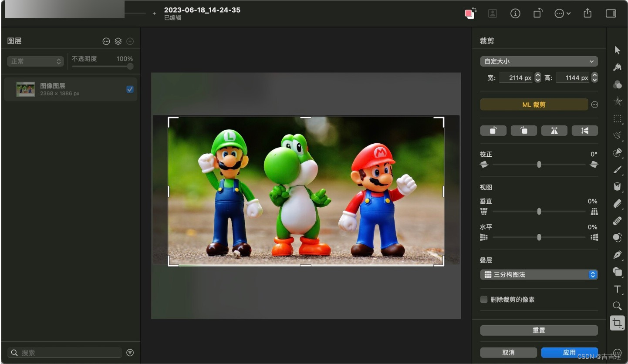Click the 已编辑 status text
This screenshot has width=628, height=364.
(173, 18)
